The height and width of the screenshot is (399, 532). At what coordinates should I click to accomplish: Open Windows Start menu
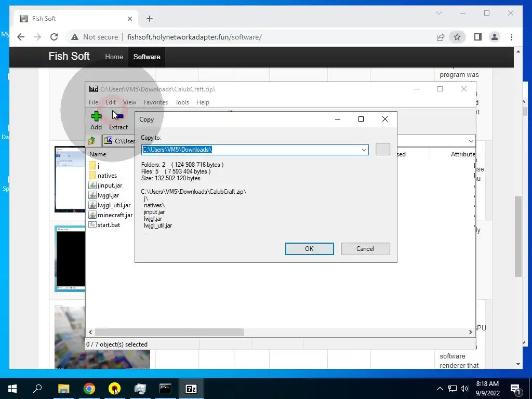[12, 389]
